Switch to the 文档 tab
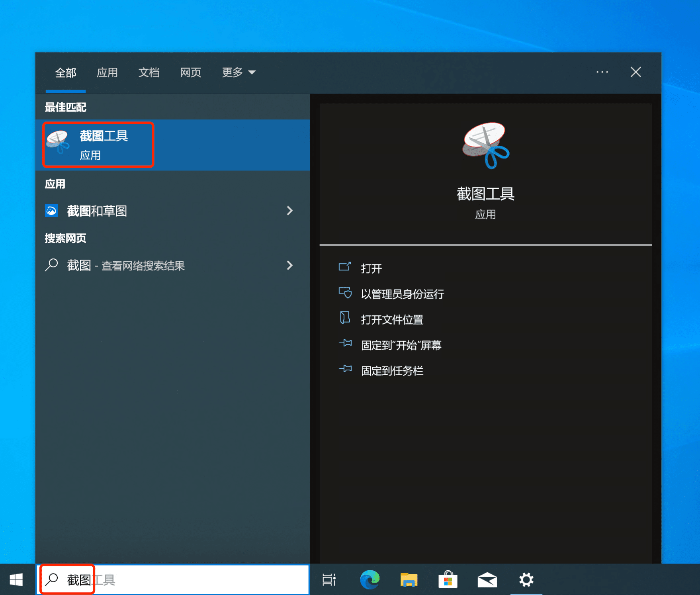The width and height of the screenshot is (700, 595). click(x=149, y=72)
